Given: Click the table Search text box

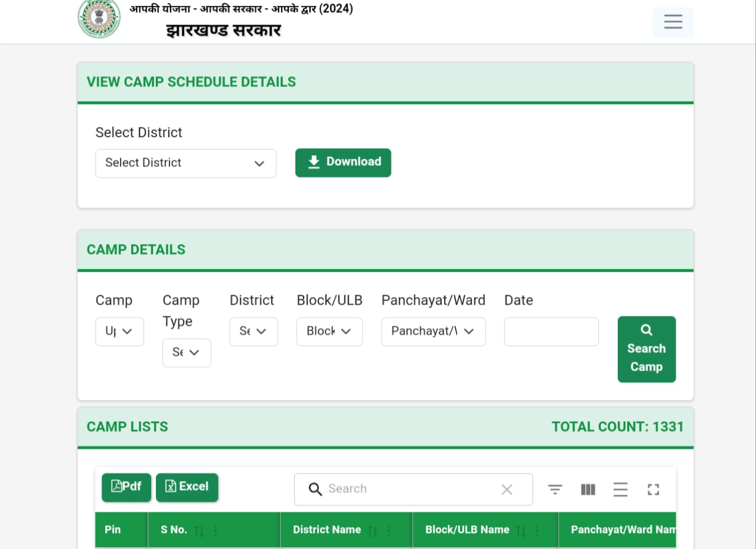Looking at the screenshot, I should 408,489.
